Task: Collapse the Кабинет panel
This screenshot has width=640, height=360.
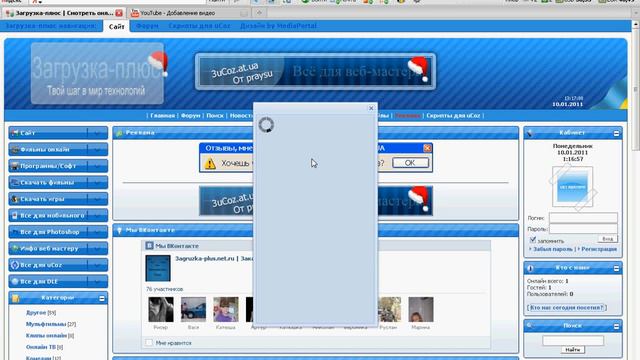Action: 616,133
